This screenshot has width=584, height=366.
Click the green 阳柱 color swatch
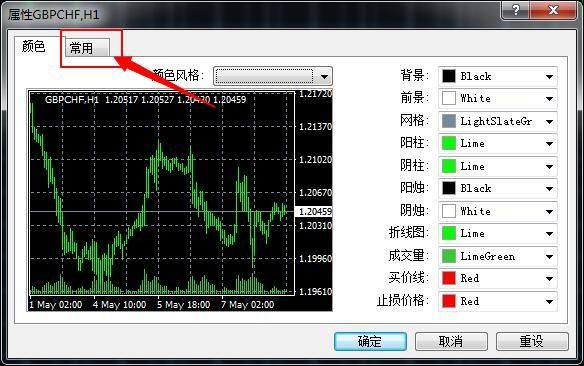[448, 144]
